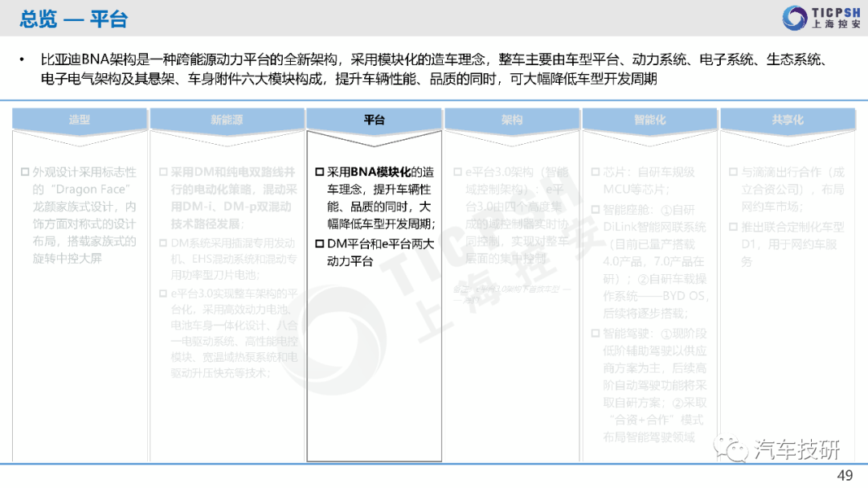The image size is (868, 488).
Task: Click the bold text BNA模块化
Action: 380,172
